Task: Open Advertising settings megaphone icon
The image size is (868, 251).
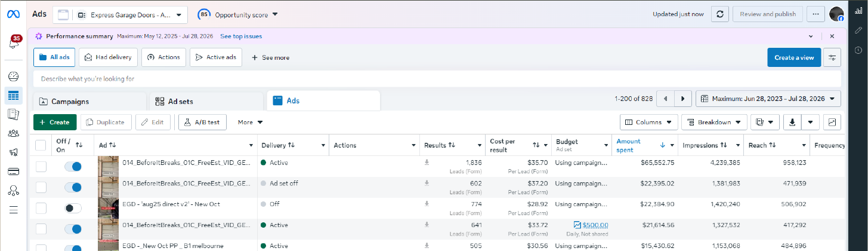Action: (x=13, y=152)
